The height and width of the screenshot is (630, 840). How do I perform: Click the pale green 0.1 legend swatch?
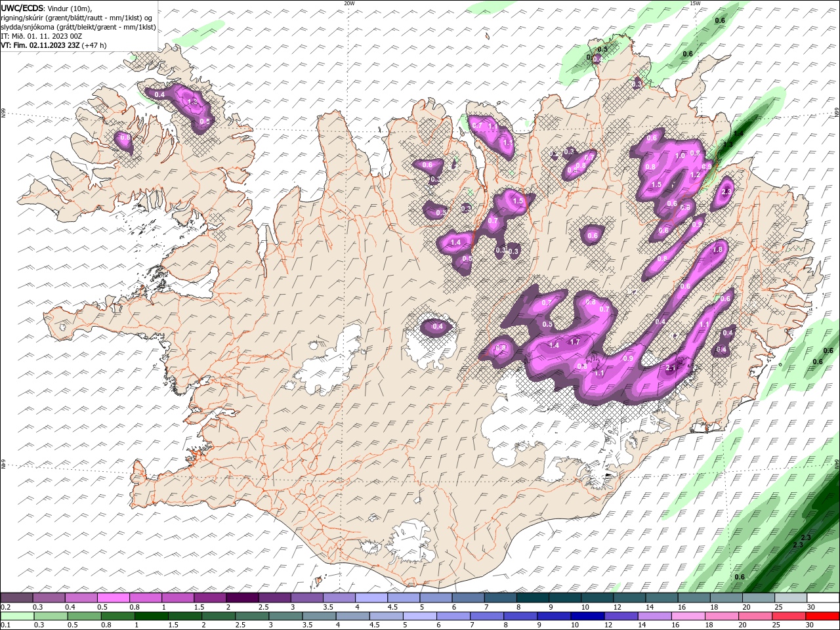click(x=18, y=616)
